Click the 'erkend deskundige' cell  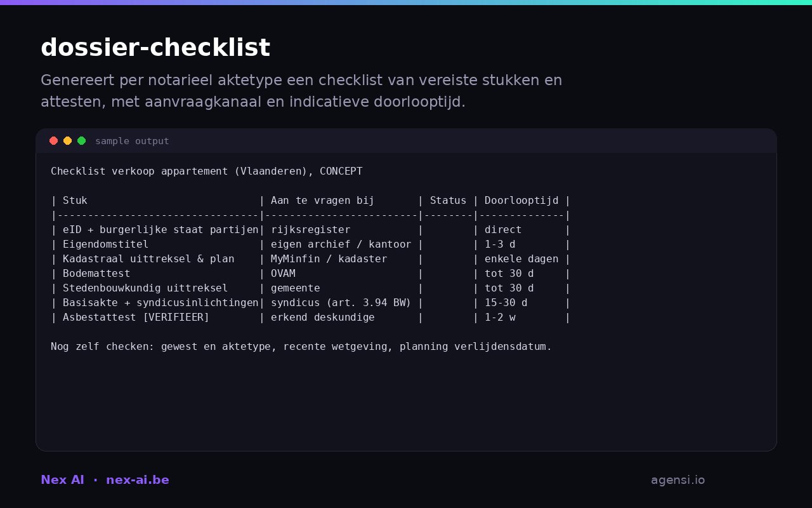pos(323,317)
